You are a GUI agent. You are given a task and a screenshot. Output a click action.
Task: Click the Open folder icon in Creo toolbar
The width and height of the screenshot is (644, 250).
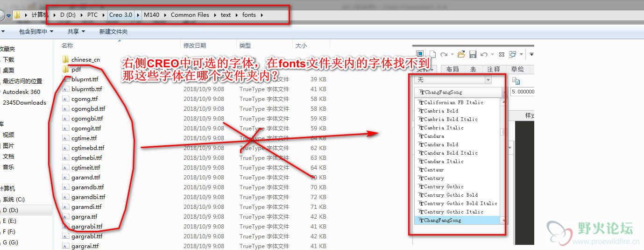(x=461, y=54)
